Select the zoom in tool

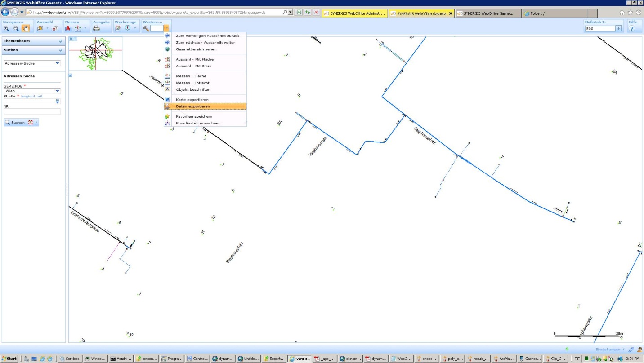tap(6, 28)
